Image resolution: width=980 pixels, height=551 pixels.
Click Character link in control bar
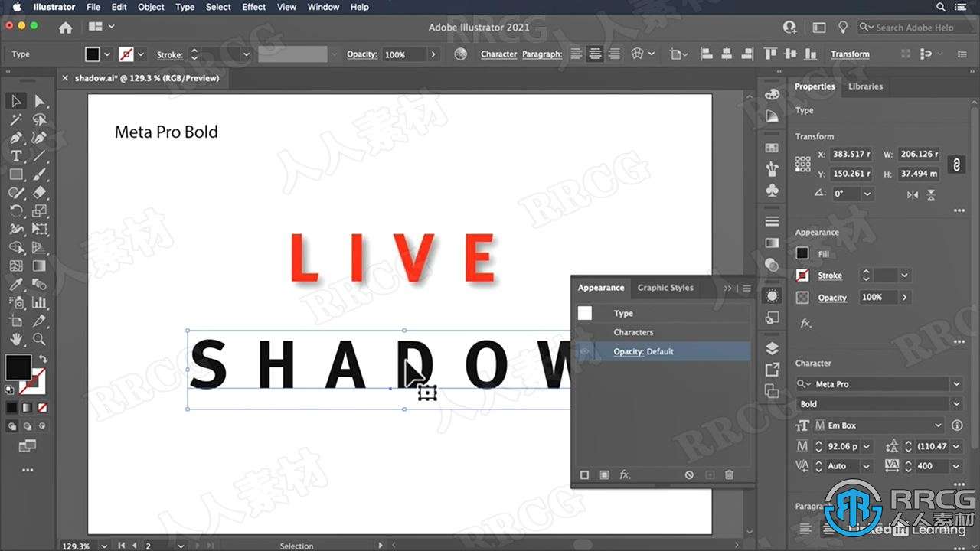[x=498, y=54]
